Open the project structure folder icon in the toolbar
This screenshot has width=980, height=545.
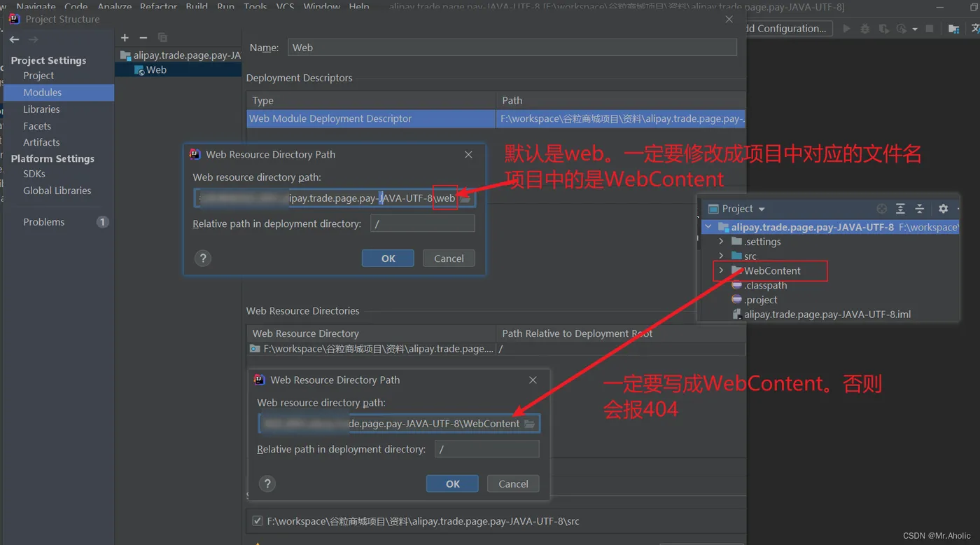click(954, 29)
